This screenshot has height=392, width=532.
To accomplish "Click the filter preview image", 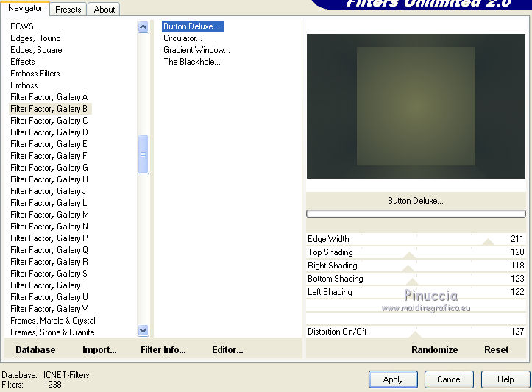I will (x=416, y=106).
